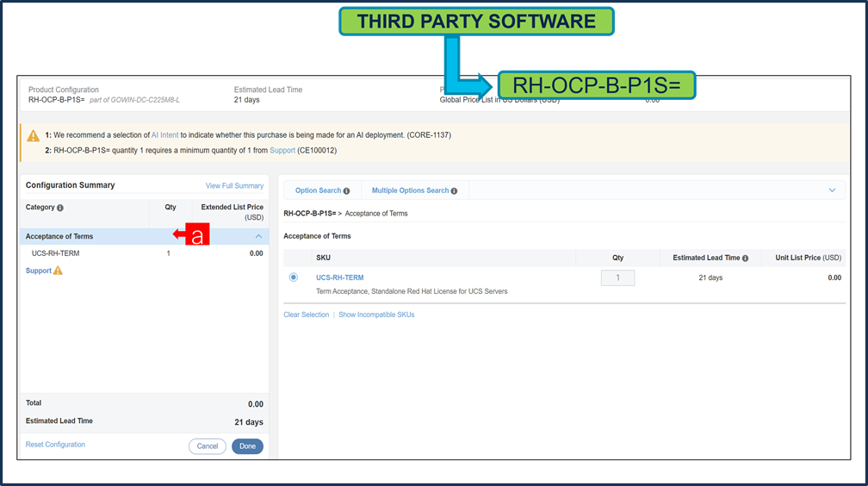This screenshot has width=868, height=486.
Task: Click the '21 days' lead time in SKU row
Action: click(x=710, y=277)
